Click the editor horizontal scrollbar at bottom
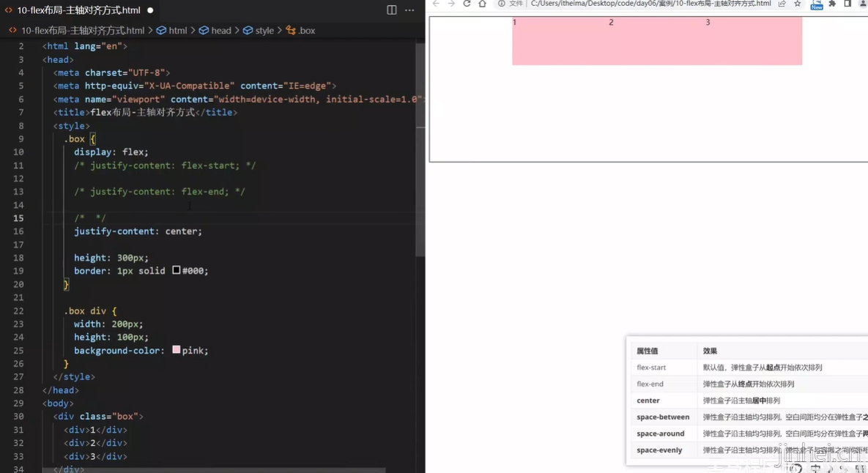The width and height of the screenshot is (868, 473). click(x=214, y=470)
